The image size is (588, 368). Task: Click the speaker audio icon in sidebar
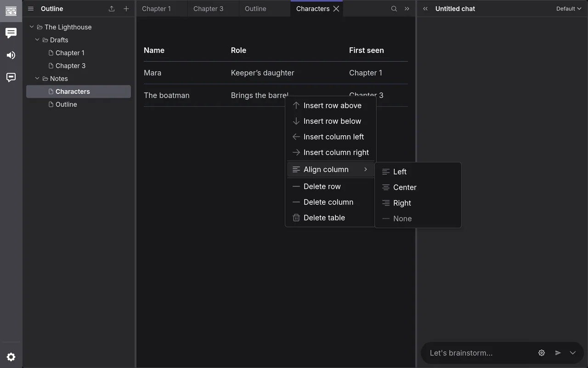tap(11, 55)
